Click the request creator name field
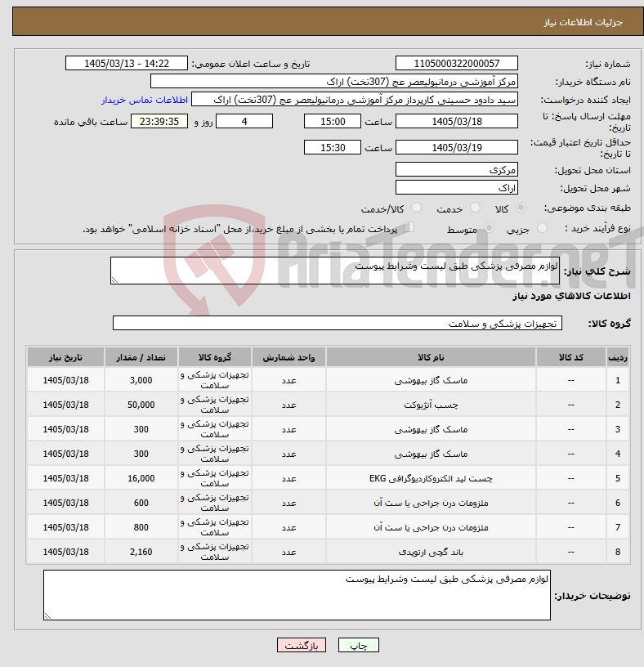The image size is (644, 667). point(355,100)
